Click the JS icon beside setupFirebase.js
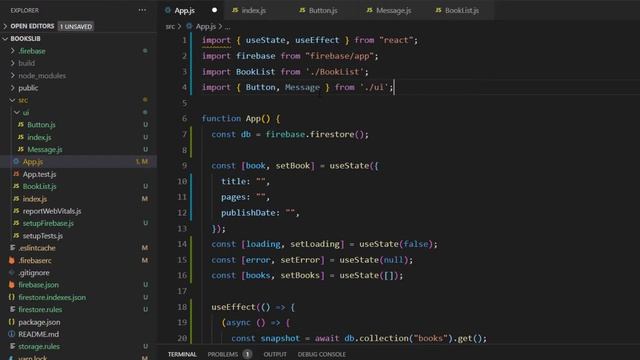 click(16, 223)
